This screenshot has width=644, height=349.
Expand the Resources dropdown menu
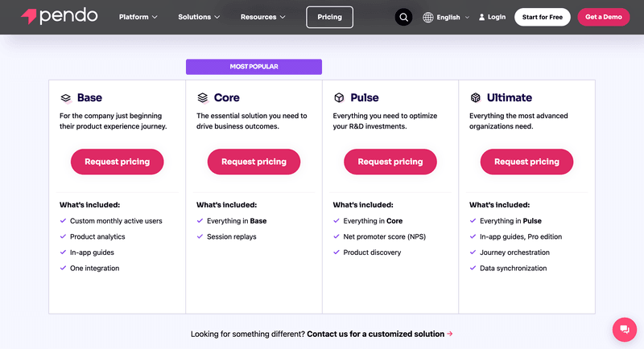point(262,17)
